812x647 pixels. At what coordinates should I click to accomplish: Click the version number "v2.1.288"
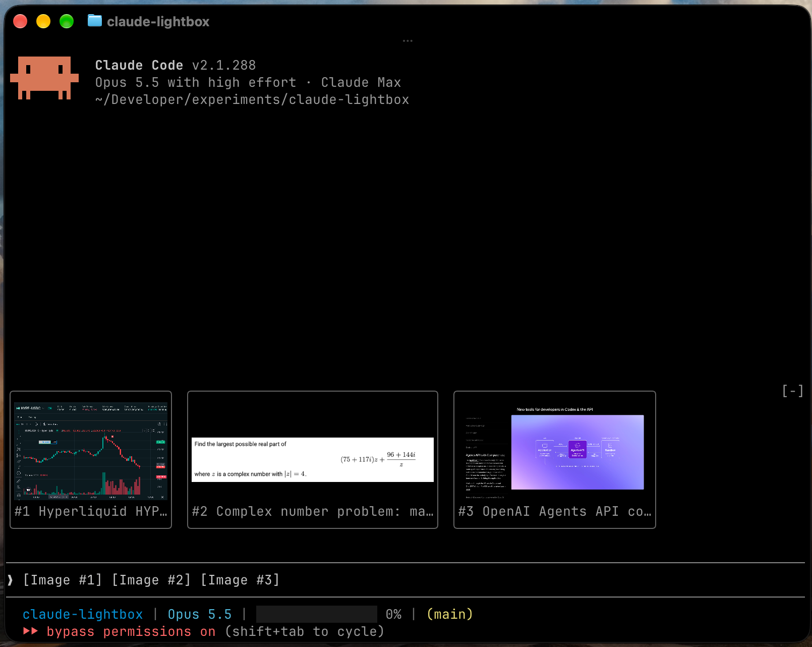224,65
